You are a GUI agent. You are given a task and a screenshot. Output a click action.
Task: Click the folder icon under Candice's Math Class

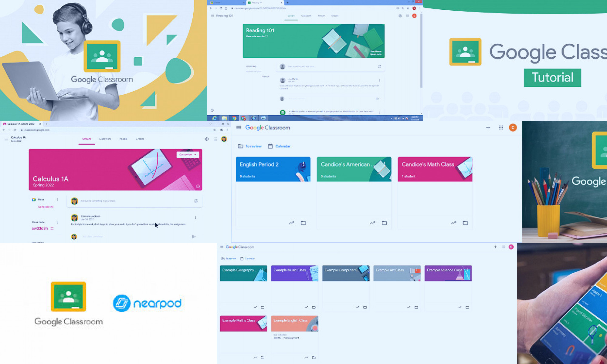(x=466, y=223)
